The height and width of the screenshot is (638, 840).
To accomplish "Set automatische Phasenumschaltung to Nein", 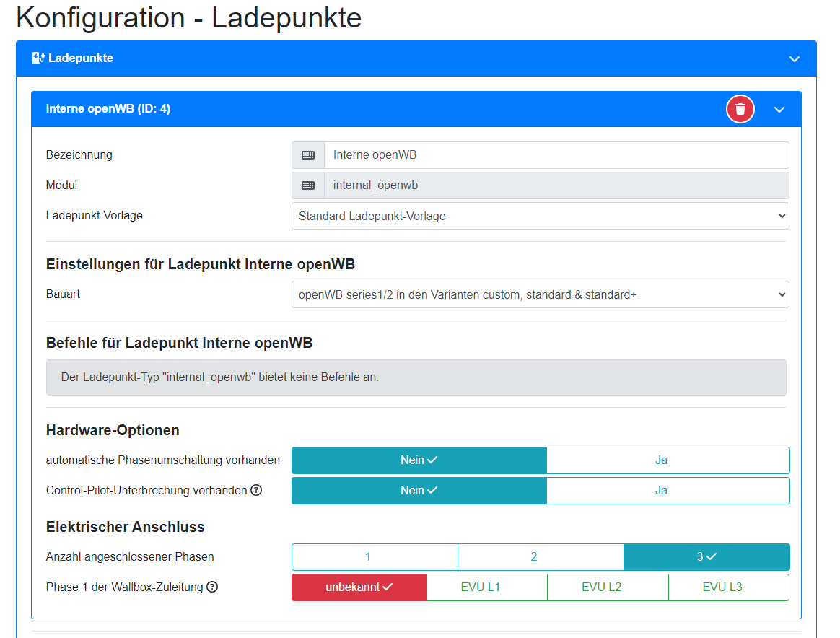I will click(x=419, y=460).
